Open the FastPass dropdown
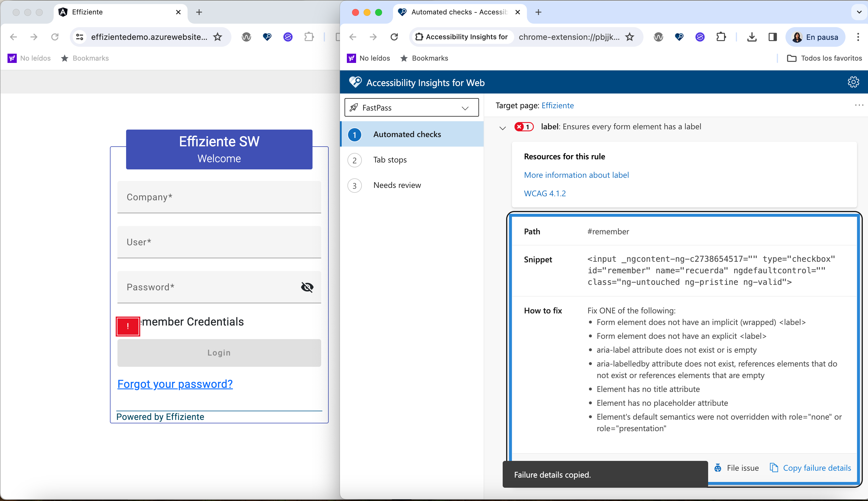Viewport: 868px width, 501px height. 411,108
